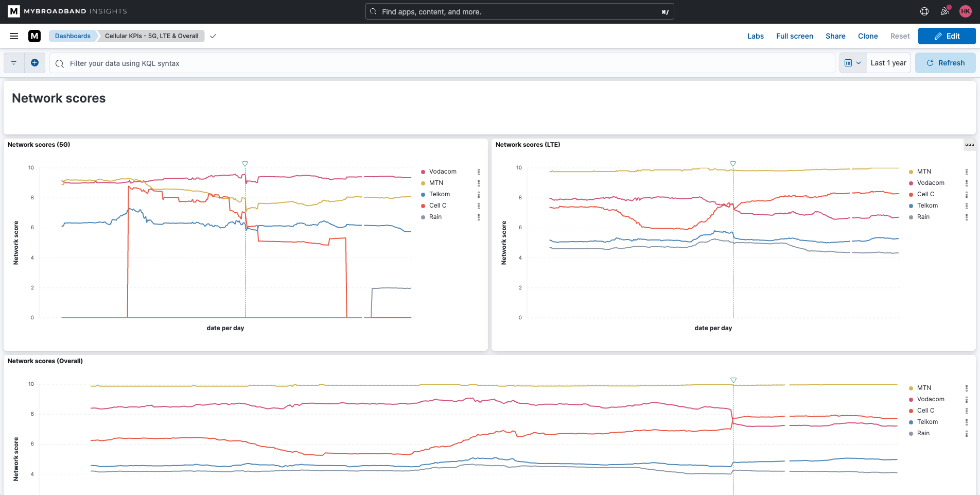Open the newsfeed celebration icon
Viewport: 980px width, 495px height.
coord(945,11)
